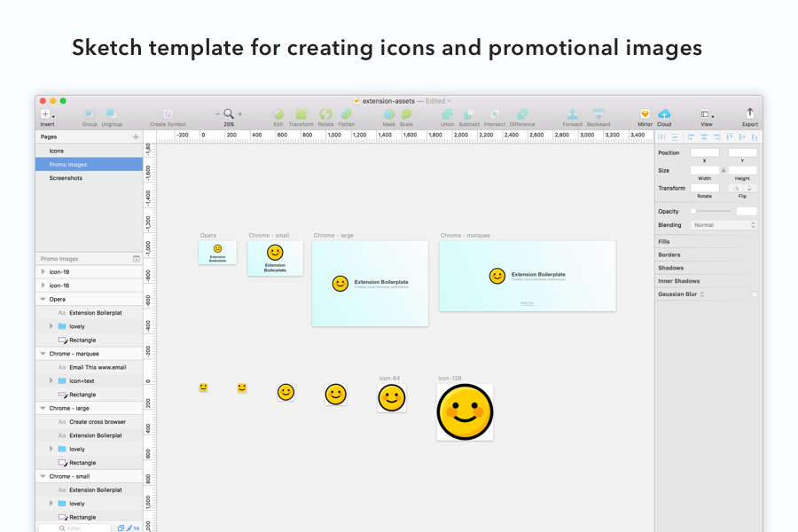
Task: Zoom in with the plus button
Action: (x=240, y=114)
